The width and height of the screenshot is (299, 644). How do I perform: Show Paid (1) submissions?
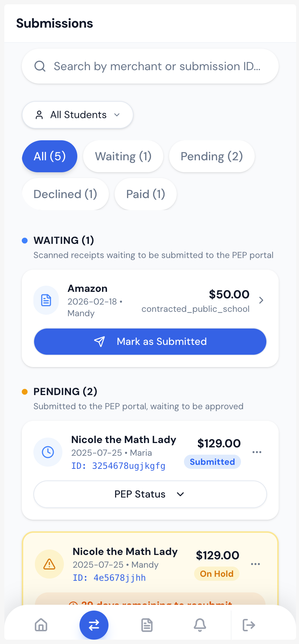[146, 194]
